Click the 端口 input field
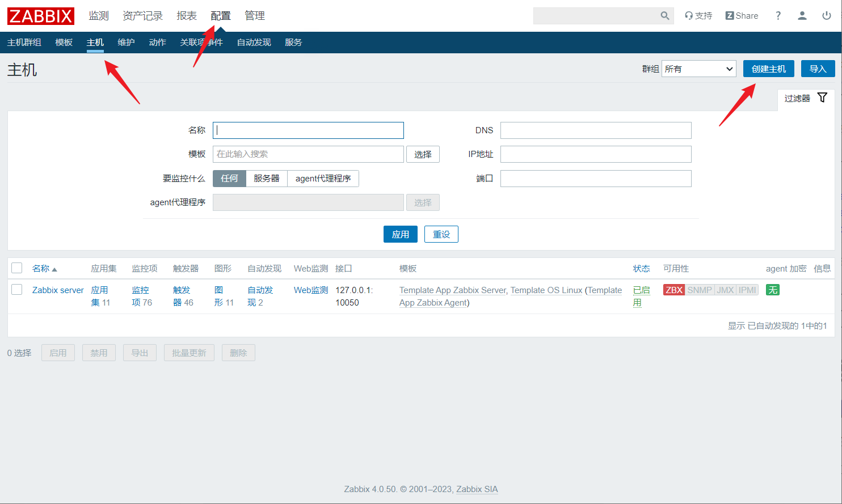 [596, 179]
